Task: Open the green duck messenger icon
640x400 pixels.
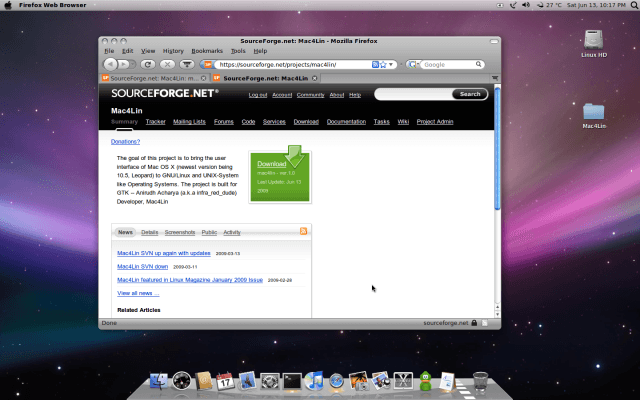Action: click(x=425, y=381)
